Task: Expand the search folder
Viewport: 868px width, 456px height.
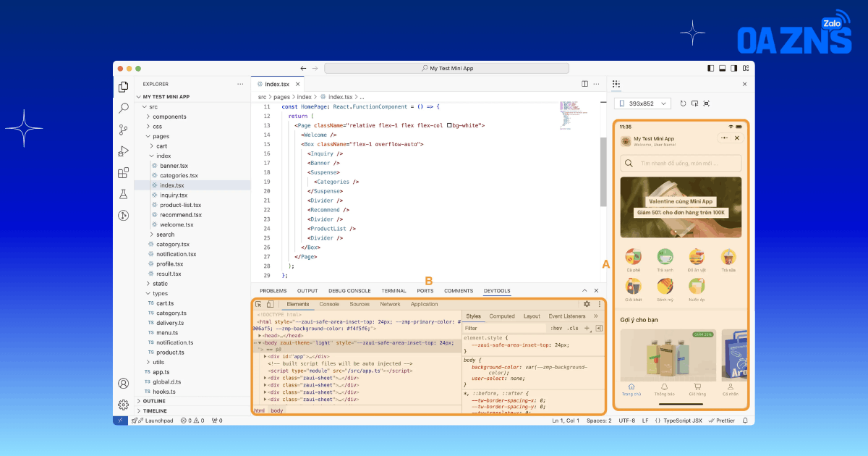Action: tap(152, 235)
